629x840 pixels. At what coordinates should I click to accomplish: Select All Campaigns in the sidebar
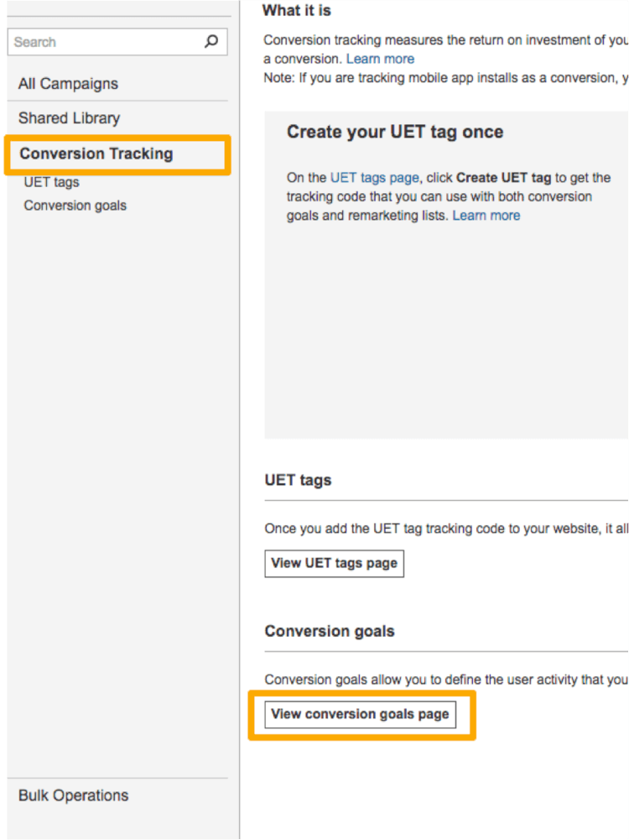(x=68, y=84)
